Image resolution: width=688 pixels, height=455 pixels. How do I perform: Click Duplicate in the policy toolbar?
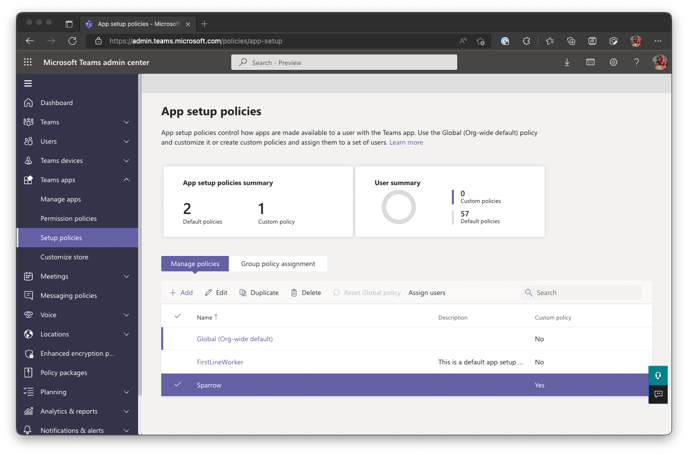click(x=259, y=293)
